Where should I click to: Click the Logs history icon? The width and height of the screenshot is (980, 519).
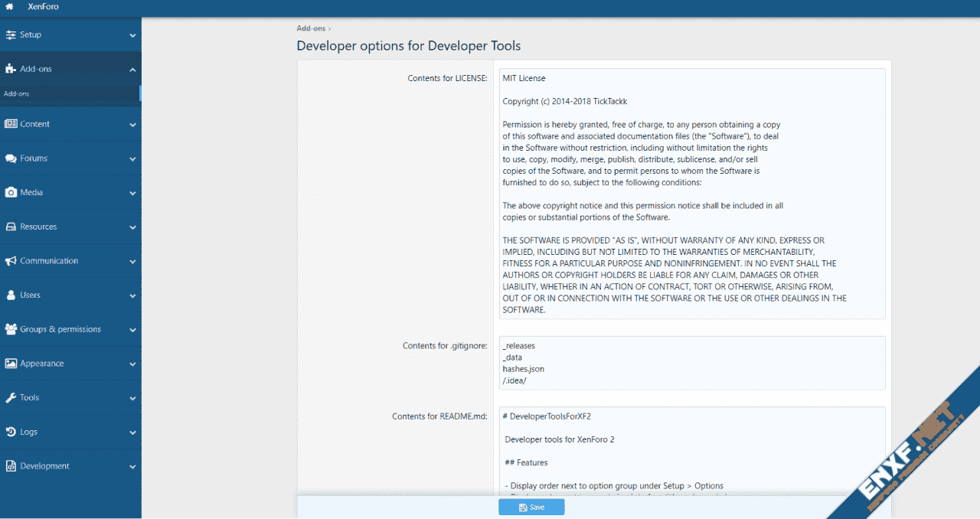click(11, 432)
